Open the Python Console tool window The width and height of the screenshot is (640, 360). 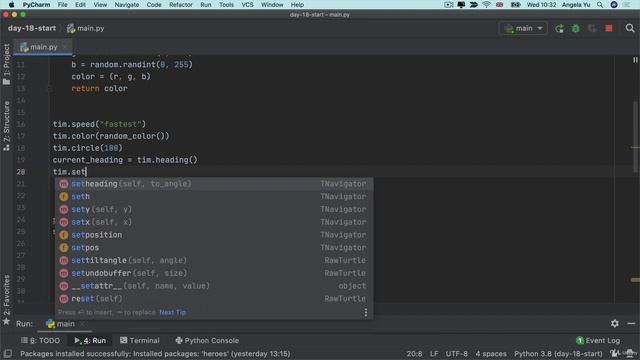coord(207,340)
